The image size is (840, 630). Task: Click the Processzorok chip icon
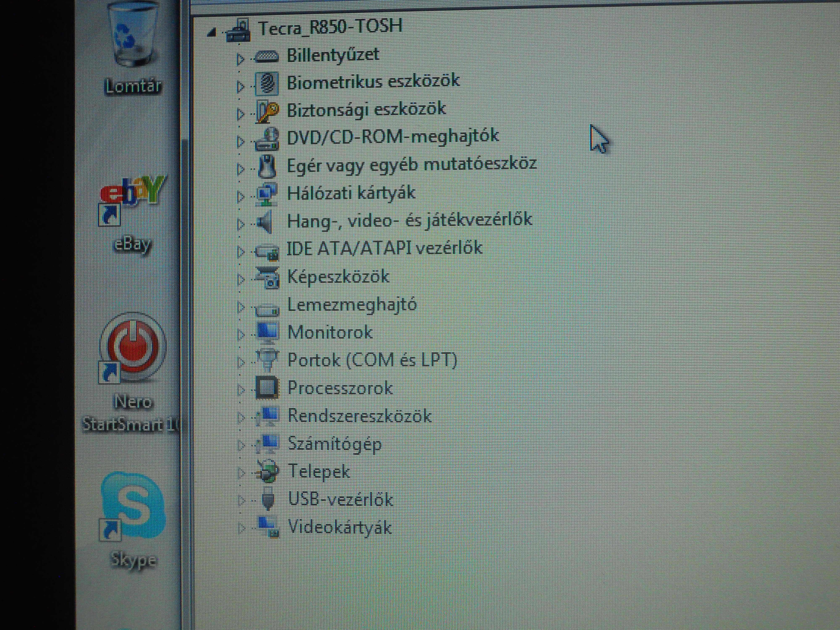click(267, 388)
